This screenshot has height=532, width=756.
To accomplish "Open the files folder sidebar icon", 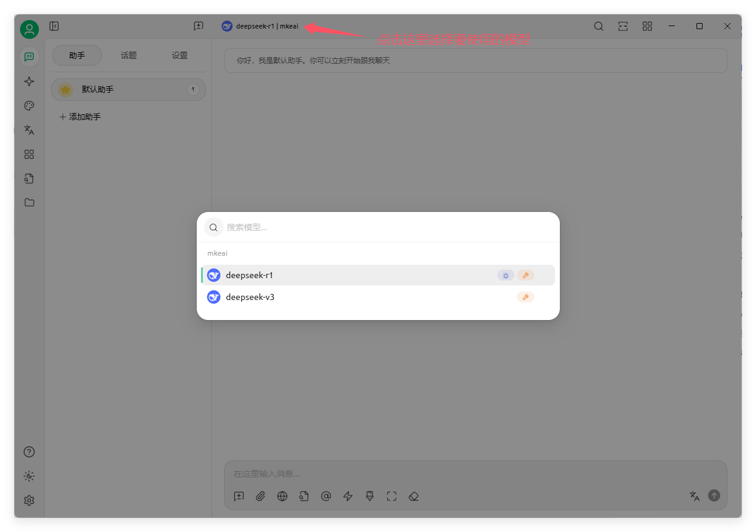I will pos(29,203).
